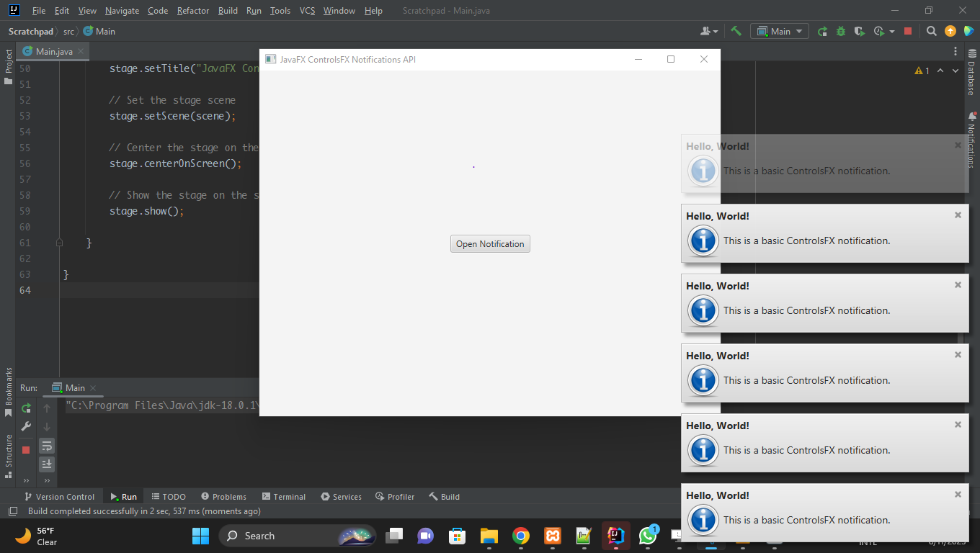Click the Rerun icon in Run panel
The image size is (980, 553).
[26, 408]
